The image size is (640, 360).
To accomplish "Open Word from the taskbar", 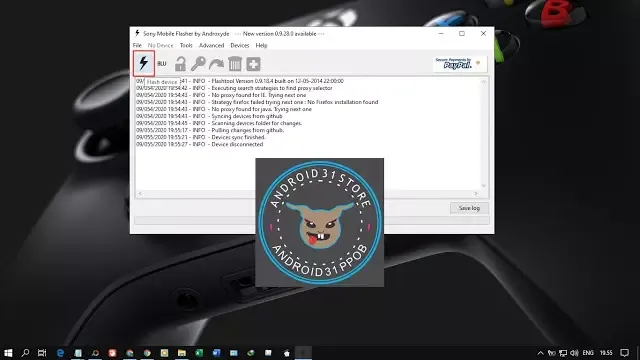I will pyautogui.click(x=216, y=353).
